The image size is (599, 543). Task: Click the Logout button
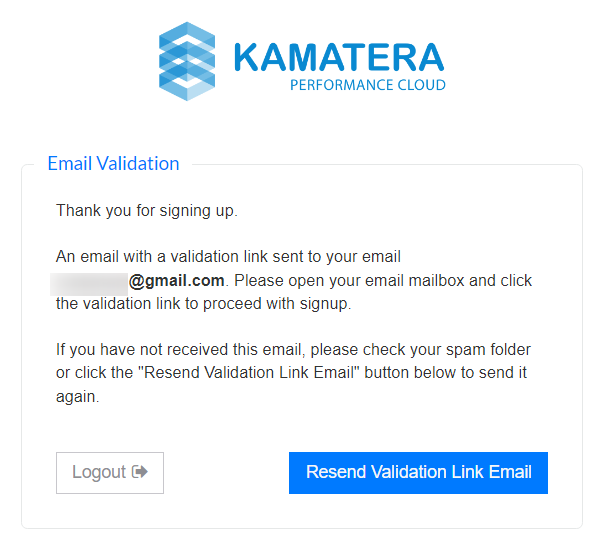click(x=110, y=473)
